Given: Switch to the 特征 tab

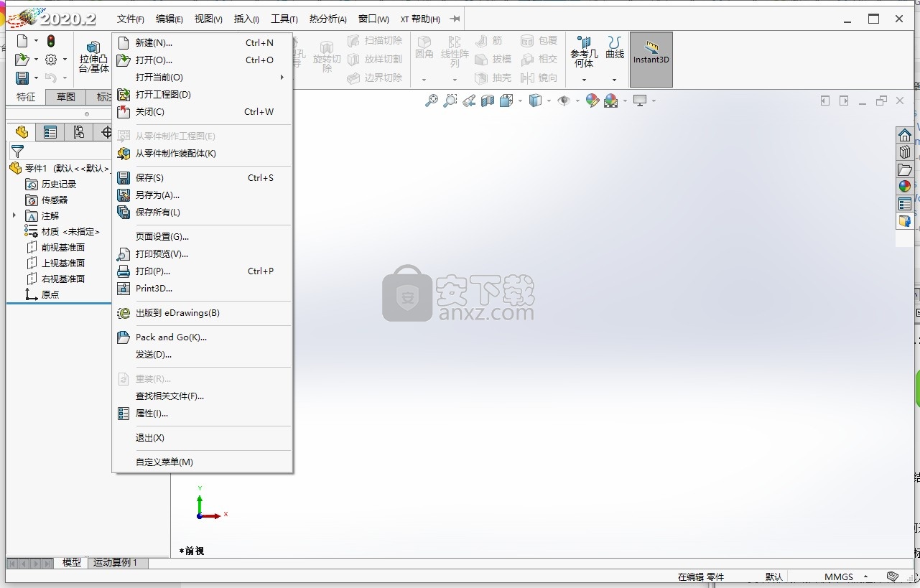Looking at the screenshot, I should pyautogui.click(x=26, y=97).
